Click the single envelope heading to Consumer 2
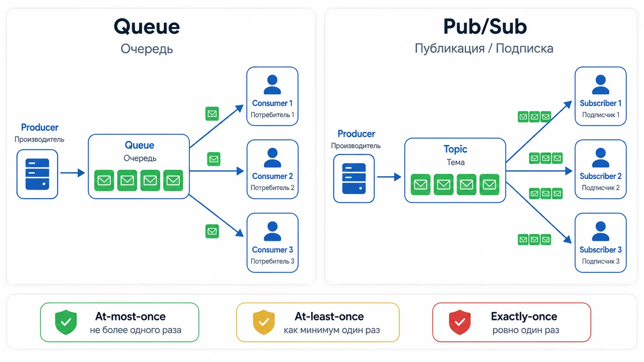Image resolution: width=644 pixels, height=362 pixels. (214, 159)
